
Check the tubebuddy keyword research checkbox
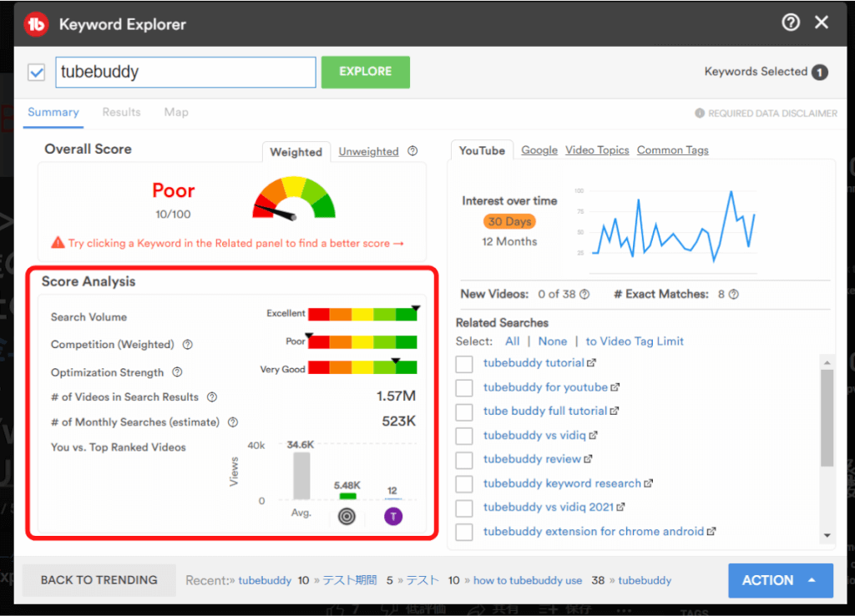[464, 483]
